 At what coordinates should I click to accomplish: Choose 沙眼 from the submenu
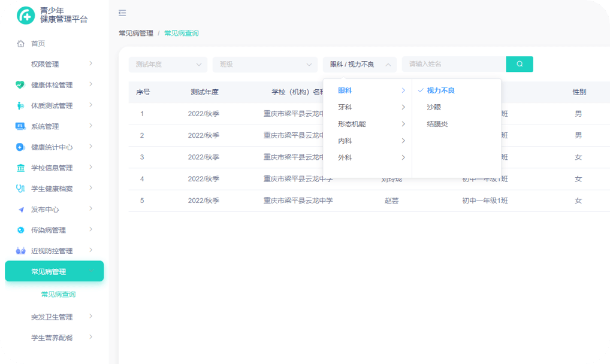pyautogui.click(x=434, y=107)
